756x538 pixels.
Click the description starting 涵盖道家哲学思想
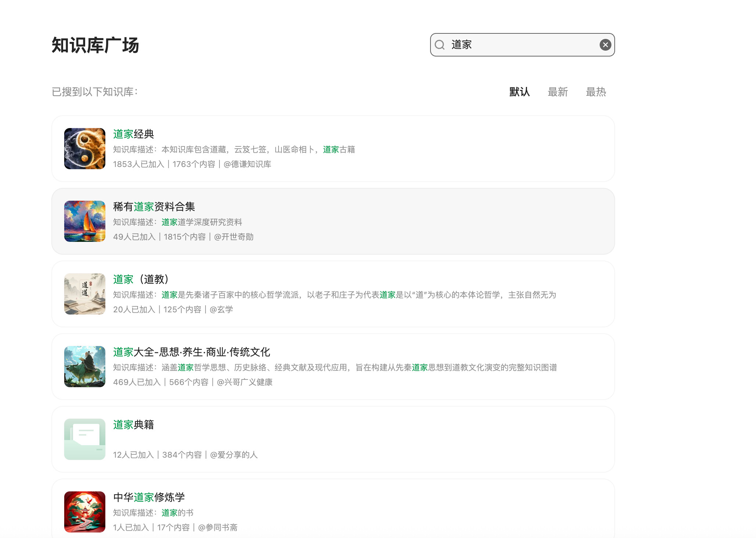coord(335,367)
